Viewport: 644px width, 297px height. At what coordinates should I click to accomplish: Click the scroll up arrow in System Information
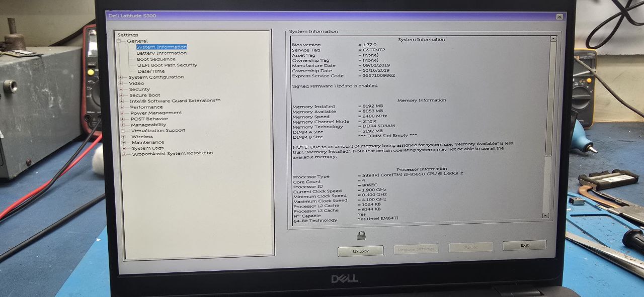(x=553, y=38)
